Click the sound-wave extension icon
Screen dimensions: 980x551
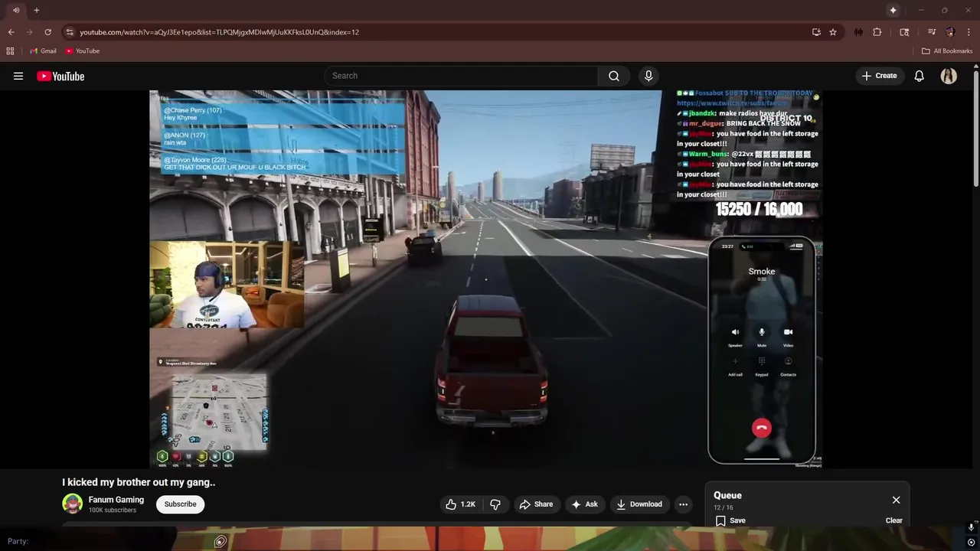[x=858, y=32]
